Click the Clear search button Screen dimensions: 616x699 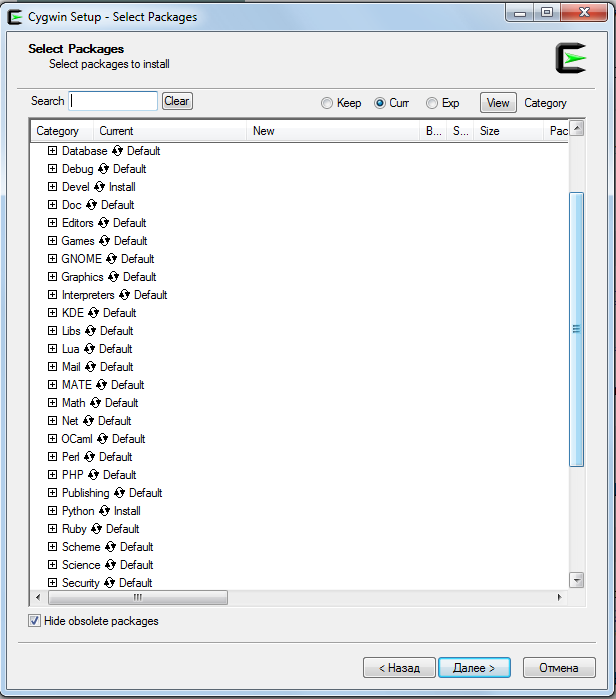coord(177,101)
